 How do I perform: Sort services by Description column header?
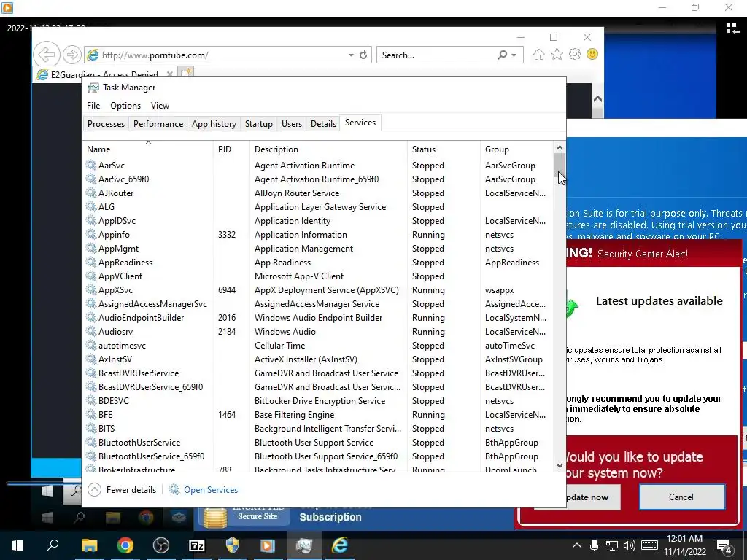coord(328,149)
